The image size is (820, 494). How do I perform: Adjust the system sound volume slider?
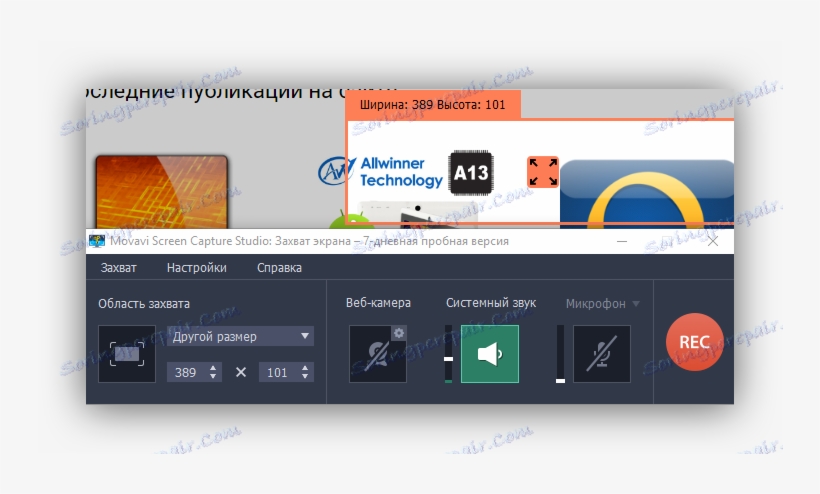(448, 359)
